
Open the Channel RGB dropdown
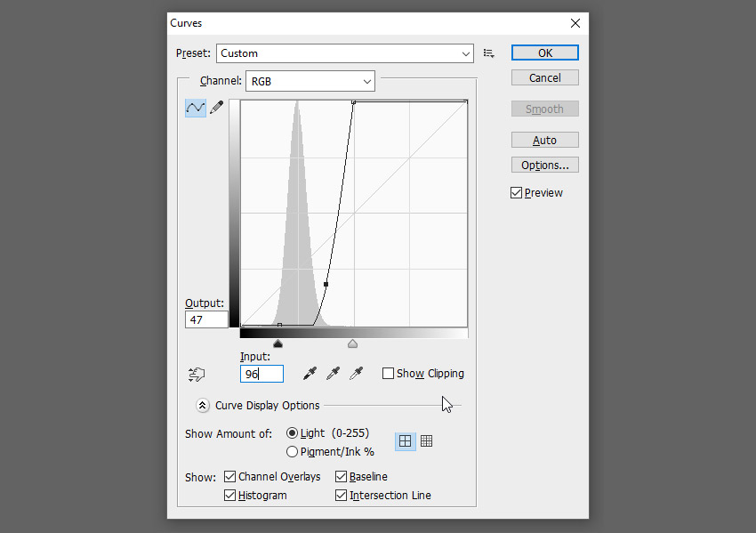[x=310, y=82]
